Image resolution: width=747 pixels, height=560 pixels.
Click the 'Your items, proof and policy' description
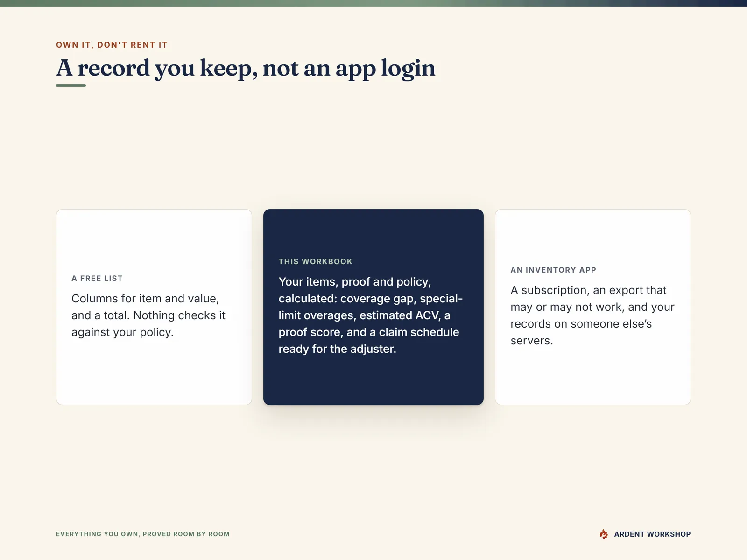click(x=371, y=315)
